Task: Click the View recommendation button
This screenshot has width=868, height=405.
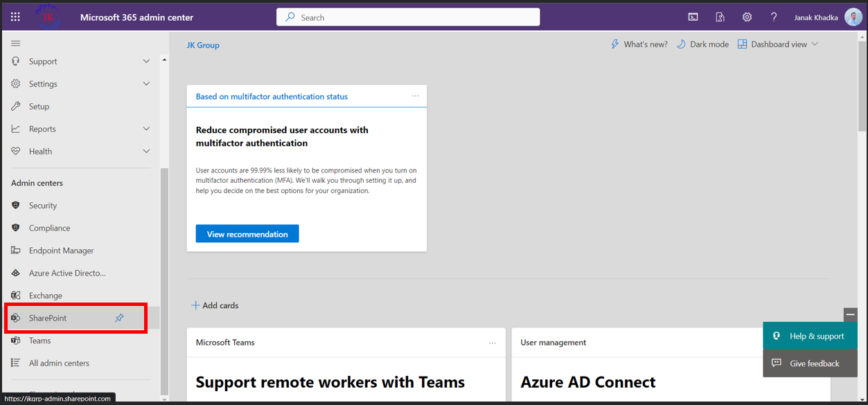Action: point(247,233)
